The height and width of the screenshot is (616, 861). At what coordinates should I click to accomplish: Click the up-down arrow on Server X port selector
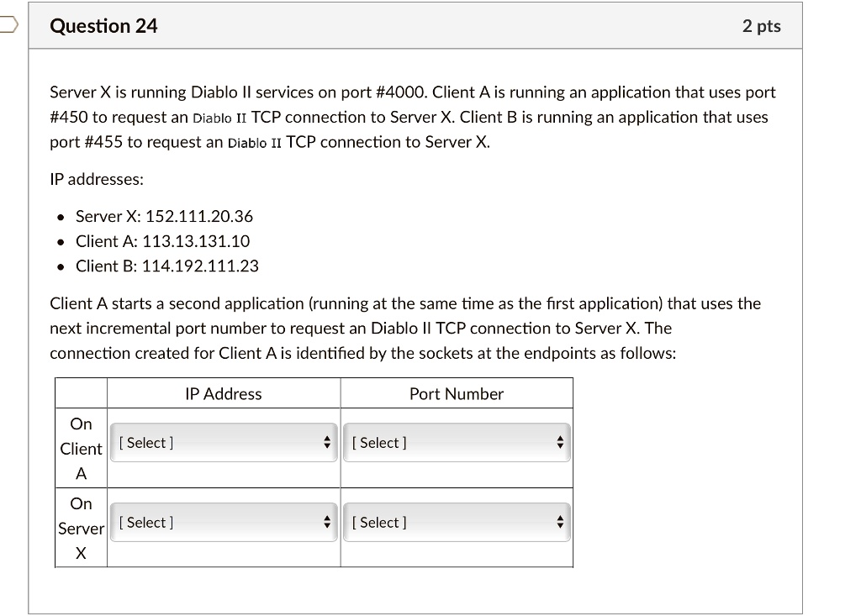click(562, 522)
